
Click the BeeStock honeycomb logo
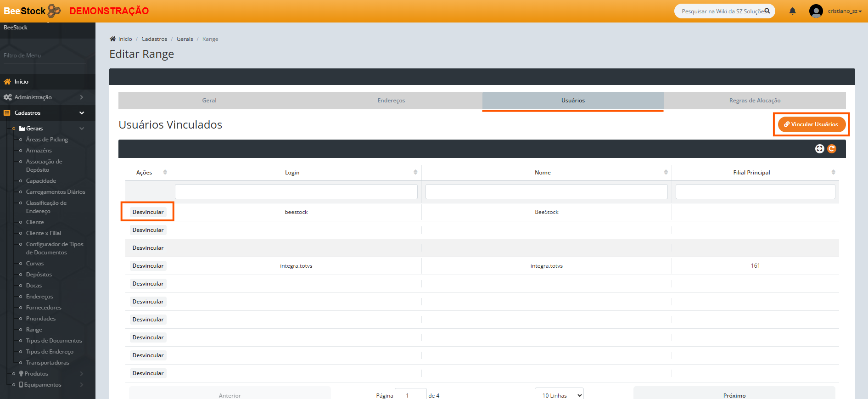(x=54, y=11)
